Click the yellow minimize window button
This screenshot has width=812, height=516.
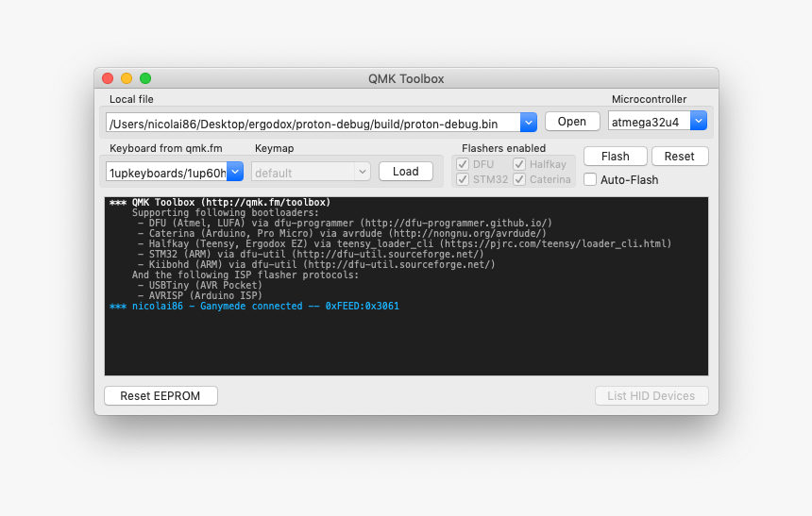[x=127, y=78]
